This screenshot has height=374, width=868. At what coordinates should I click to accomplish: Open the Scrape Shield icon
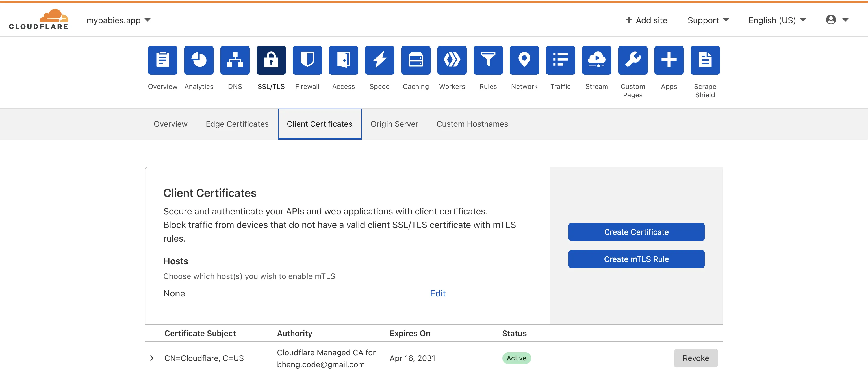(x=705, y=60)
